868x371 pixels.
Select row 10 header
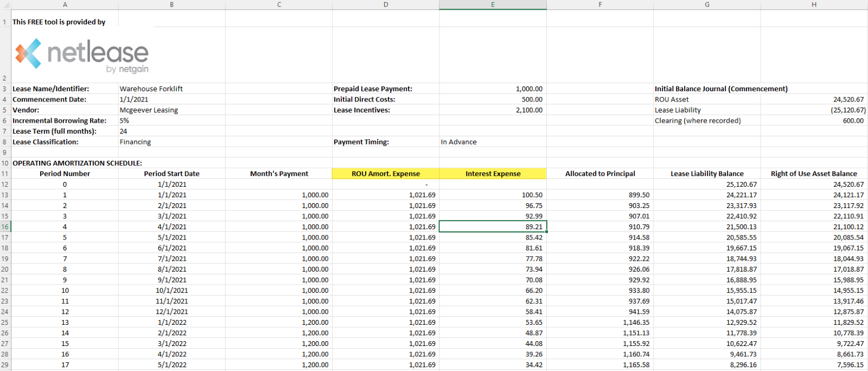pyautogui.click(x=5, y=163)
